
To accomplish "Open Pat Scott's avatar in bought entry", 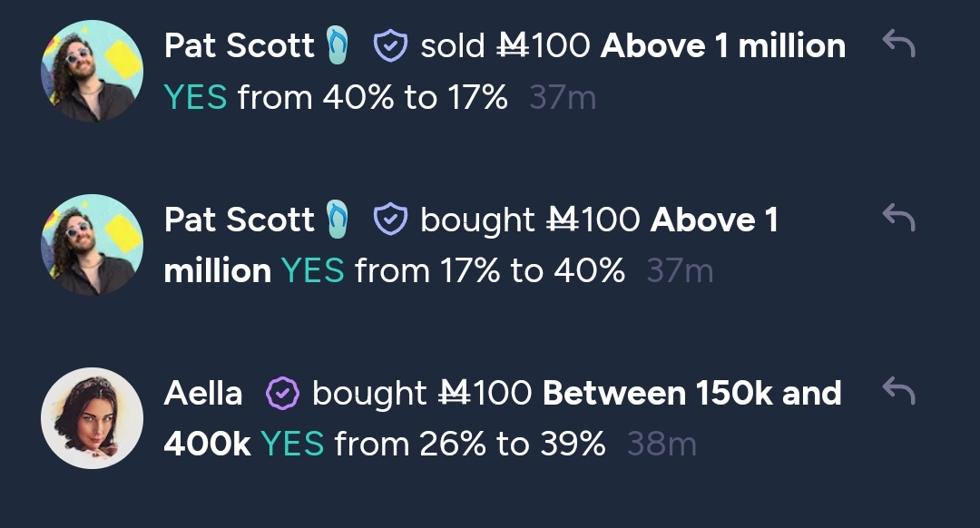I will click(x=92, y=245).
